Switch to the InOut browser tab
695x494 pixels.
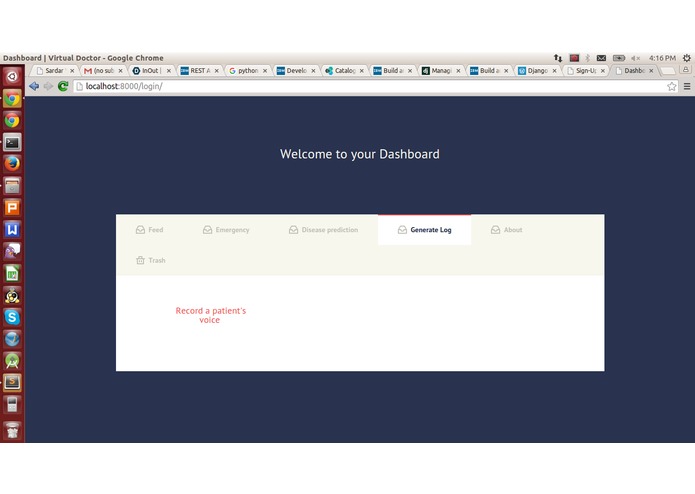pos(151,70)
